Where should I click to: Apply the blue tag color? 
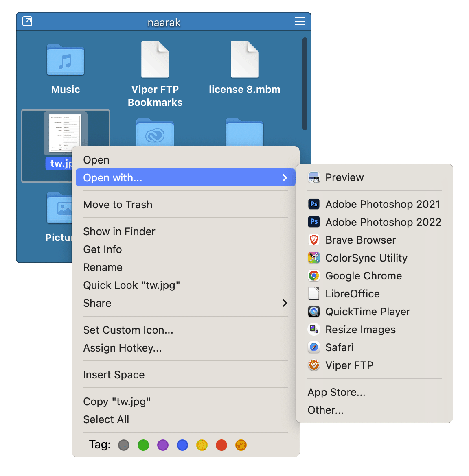pyautogui.click(x=182, y=445)
